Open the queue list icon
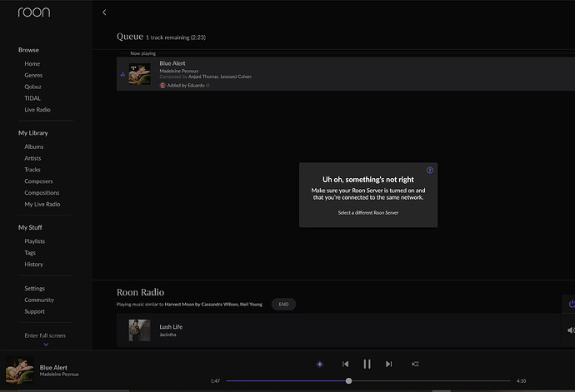 point(415,364)
